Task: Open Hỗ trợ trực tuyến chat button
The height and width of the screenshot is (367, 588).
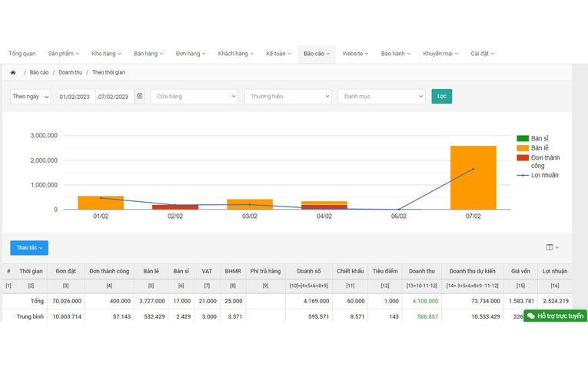Action: pyautogui.click(x=556, y=316)
